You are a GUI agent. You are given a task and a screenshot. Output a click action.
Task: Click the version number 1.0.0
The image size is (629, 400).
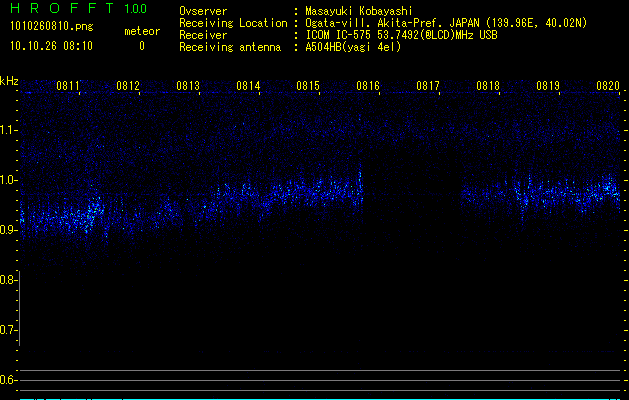136,8
